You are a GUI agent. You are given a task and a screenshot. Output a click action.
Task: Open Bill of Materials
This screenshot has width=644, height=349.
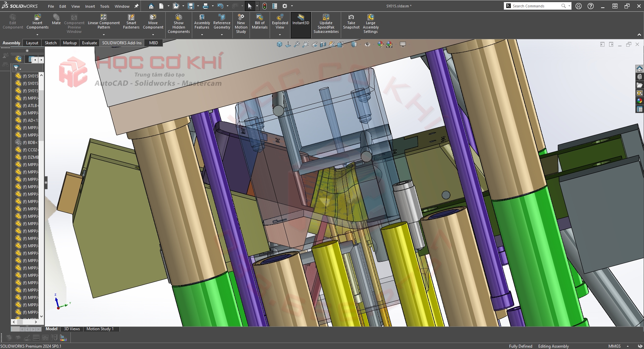260,21
